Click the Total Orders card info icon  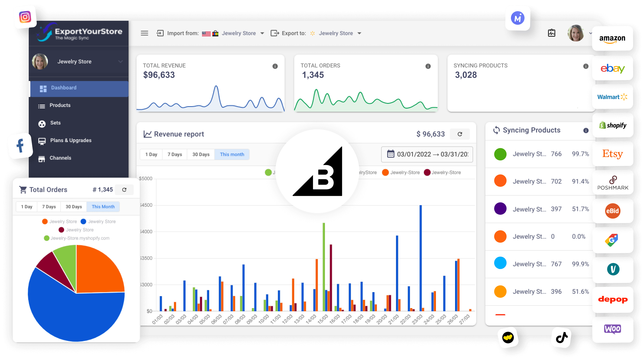tap(428, 66)
